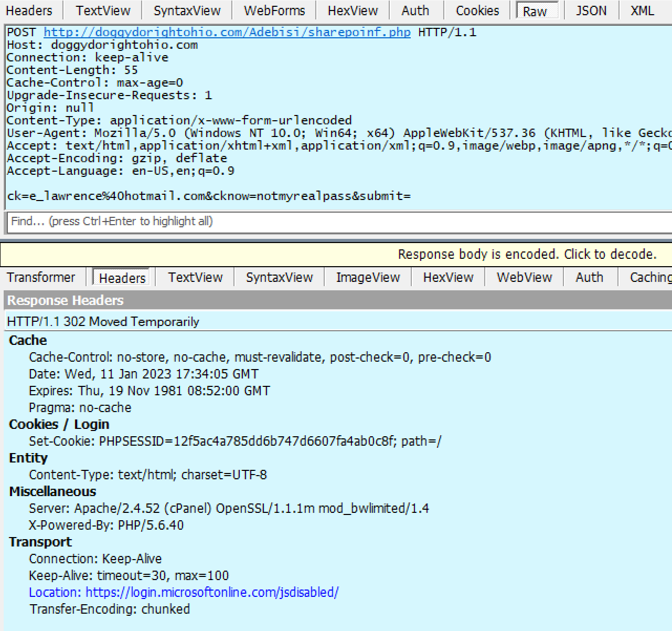Open the request TextView tab
This screenshot has width=672, height=631.
point(103,10)
